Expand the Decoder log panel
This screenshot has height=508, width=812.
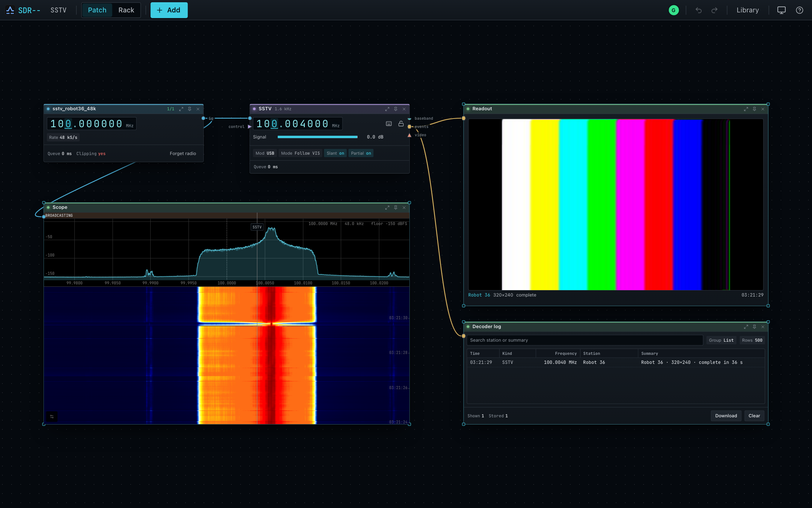746,327
